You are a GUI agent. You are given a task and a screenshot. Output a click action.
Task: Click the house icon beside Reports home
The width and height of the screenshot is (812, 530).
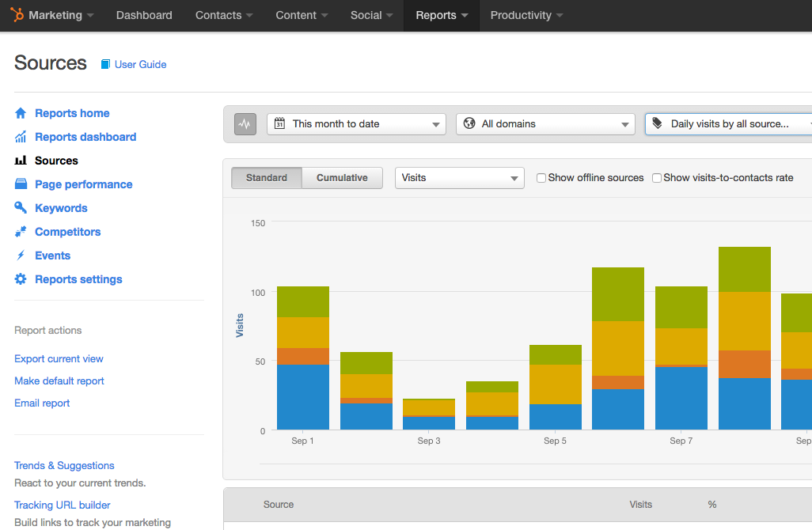point(21,113)
